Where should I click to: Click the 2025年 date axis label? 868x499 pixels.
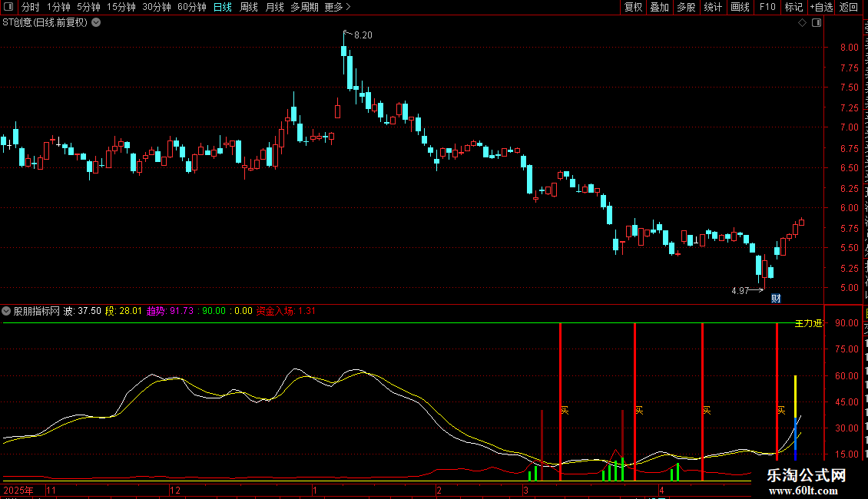pos(18,490)
